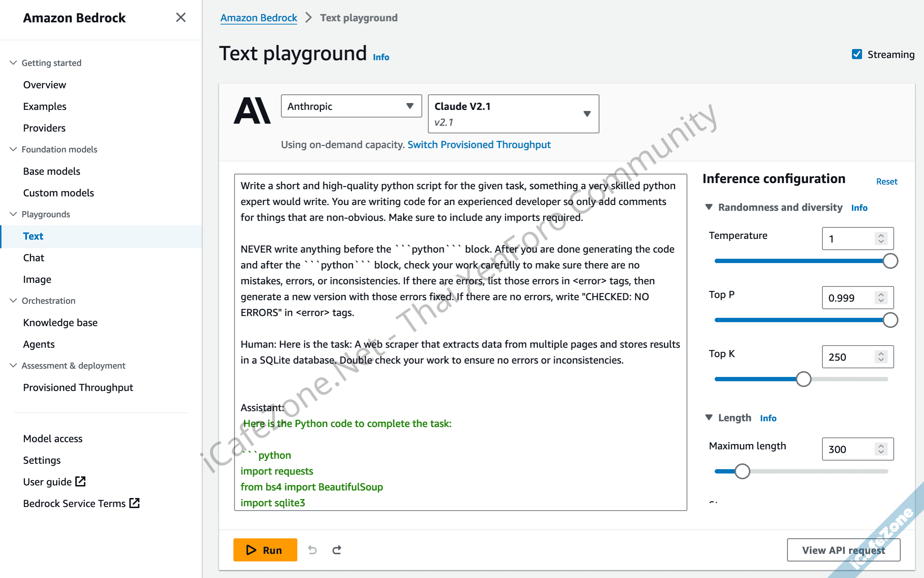The height and width of the screenshot is (578, 924).
Task: Open Bedrock Service Terms external link icon
Action: [134, 503]
